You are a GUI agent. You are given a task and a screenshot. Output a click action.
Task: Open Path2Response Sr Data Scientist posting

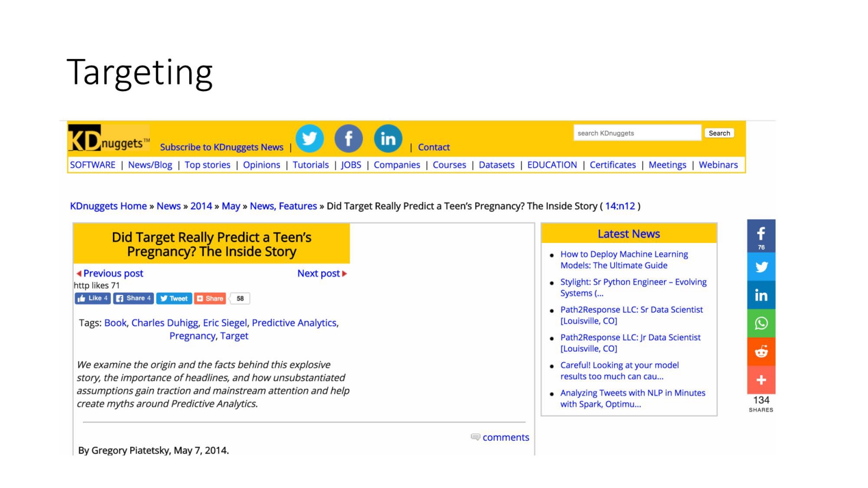(x=631, y=315)
